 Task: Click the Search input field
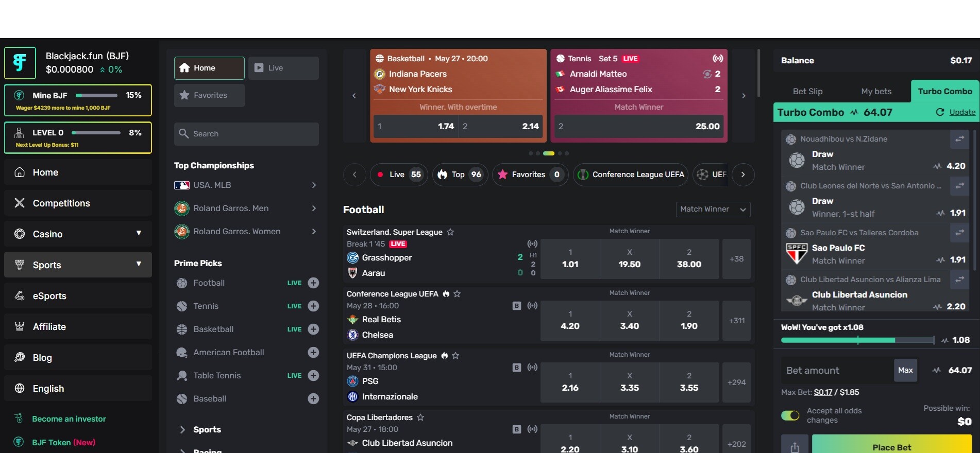pyautogui.click(x=246, y=134)
